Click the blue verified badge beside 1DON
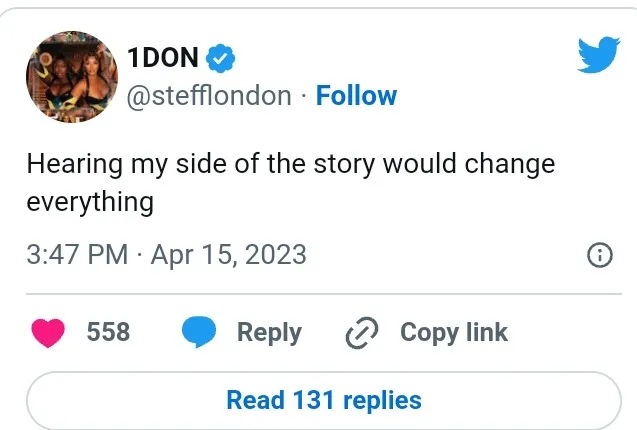Screen dimensions: 637x430 222,58
